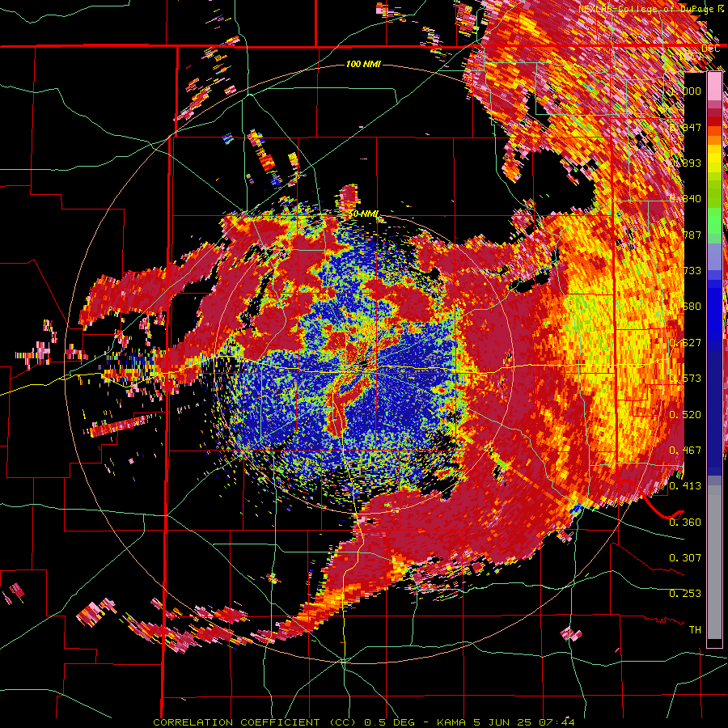
Task: Click the "0.573" color scale value
Action: pos(685,379)
